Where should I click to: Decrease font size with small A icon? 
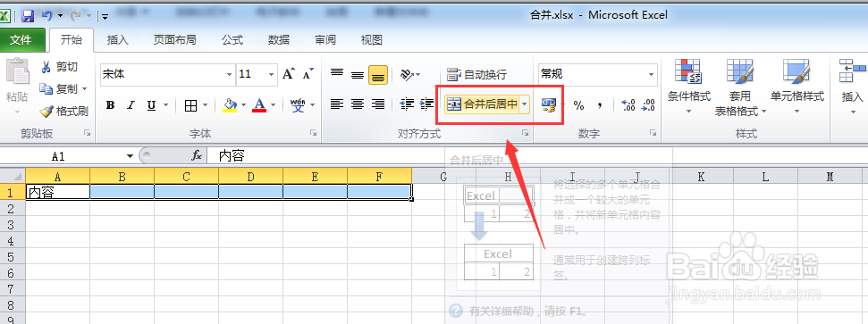pyautogui.click(x=308, y=73)
